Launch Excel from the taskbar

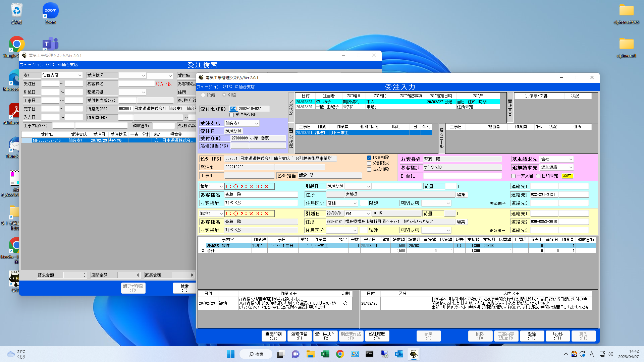pyautogui.click(x=325, y=354)
